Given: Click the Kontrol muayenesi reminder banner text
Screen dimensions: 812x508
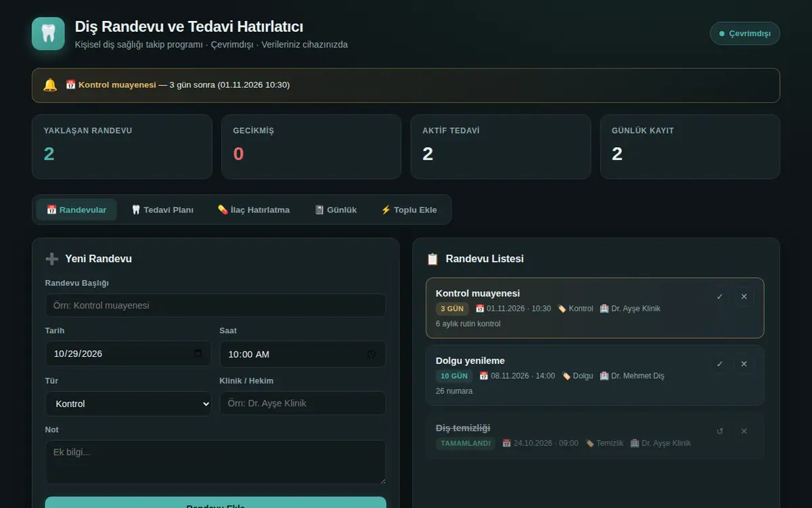Looking at the screenshot, I should [x=177, y=85].
